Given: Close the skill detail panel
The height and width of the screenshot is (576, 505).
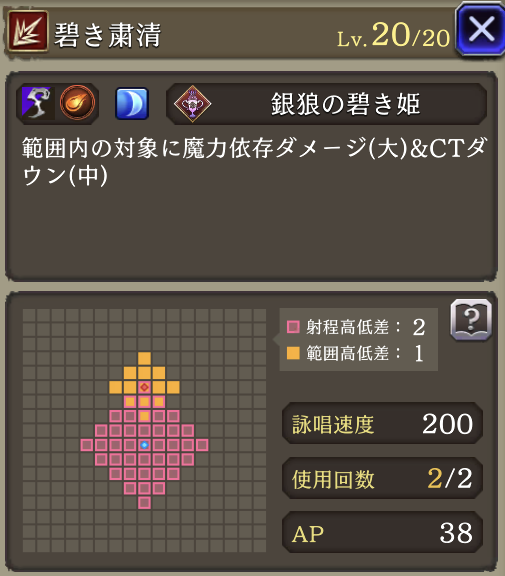Looking at the screenshot, I should pos(481,29).
